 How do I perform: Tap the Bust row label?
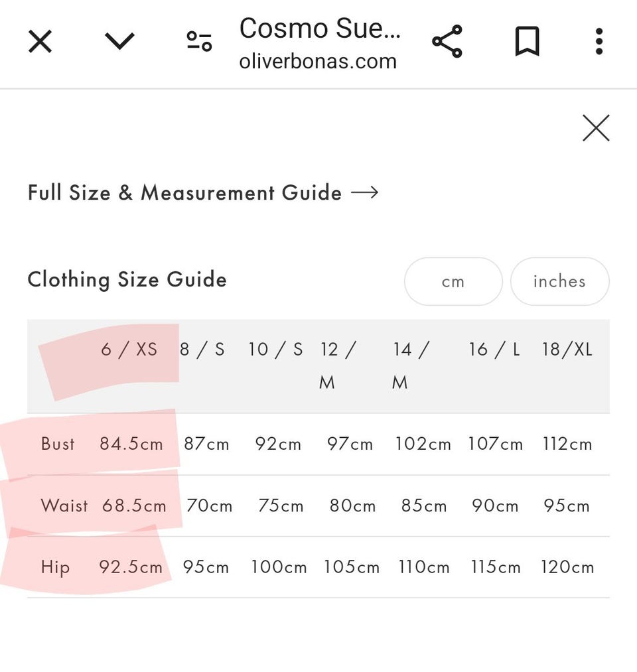click(x=58, y=444)
